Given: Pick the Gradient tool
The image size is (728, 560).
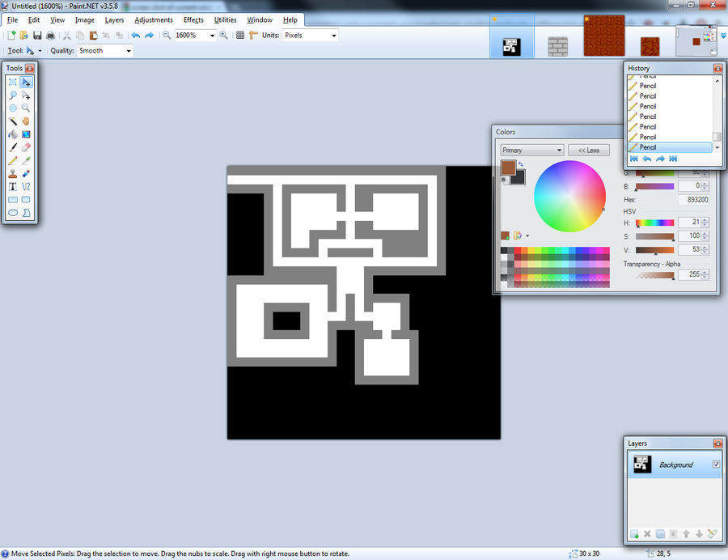Looking at the screenshot, I should pos(27,134).
